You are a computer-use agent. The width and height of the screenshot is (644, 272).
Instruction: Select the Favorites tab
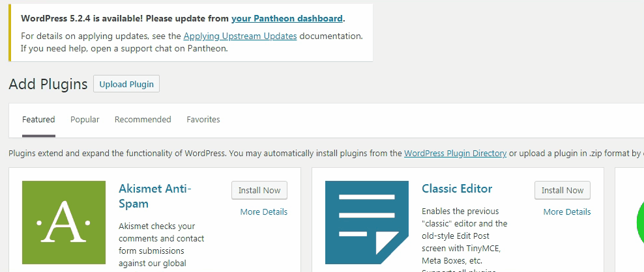(203, 120)
